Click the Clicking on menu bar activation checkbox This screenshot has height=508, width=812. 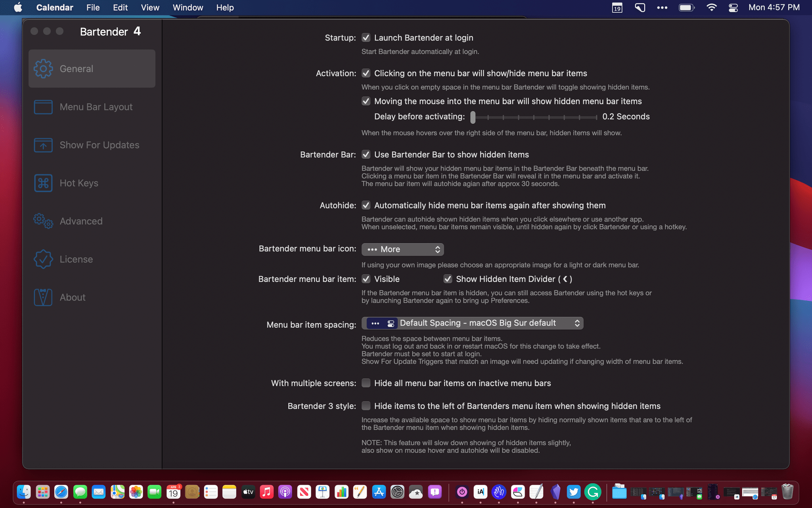click(366, 73)
